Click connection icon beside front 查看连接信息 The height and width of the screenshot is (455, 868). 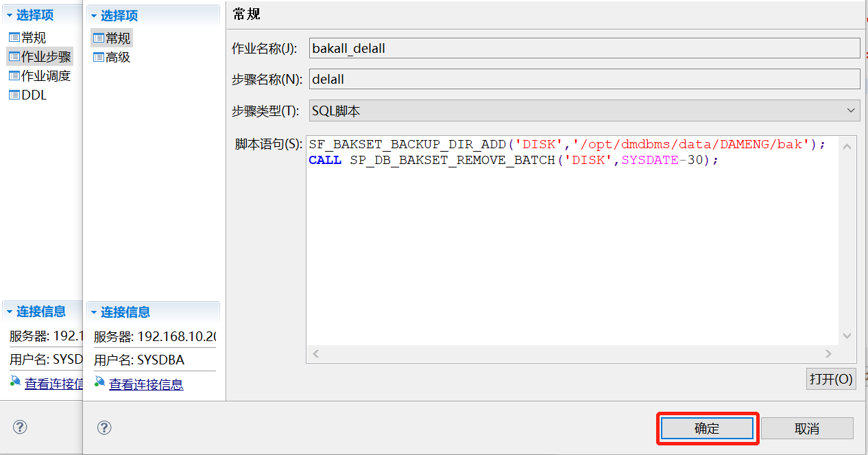coord(100,382)
